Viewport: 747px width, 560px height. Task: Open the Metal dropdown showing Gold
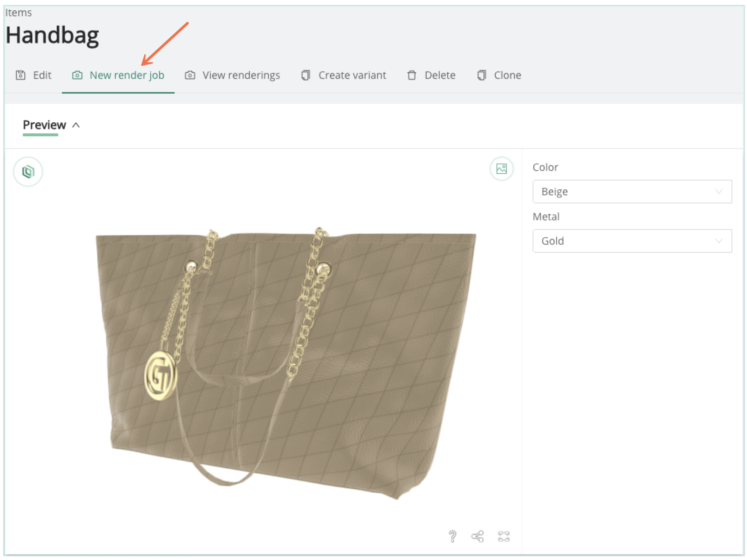click(x=632, y=241)
